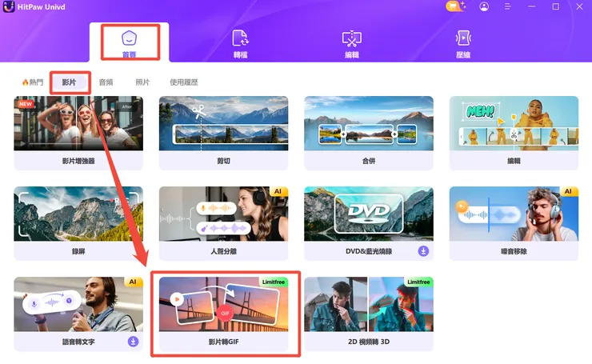Click the scissors icon in 剪切 thumbnail

click(198, 111)
